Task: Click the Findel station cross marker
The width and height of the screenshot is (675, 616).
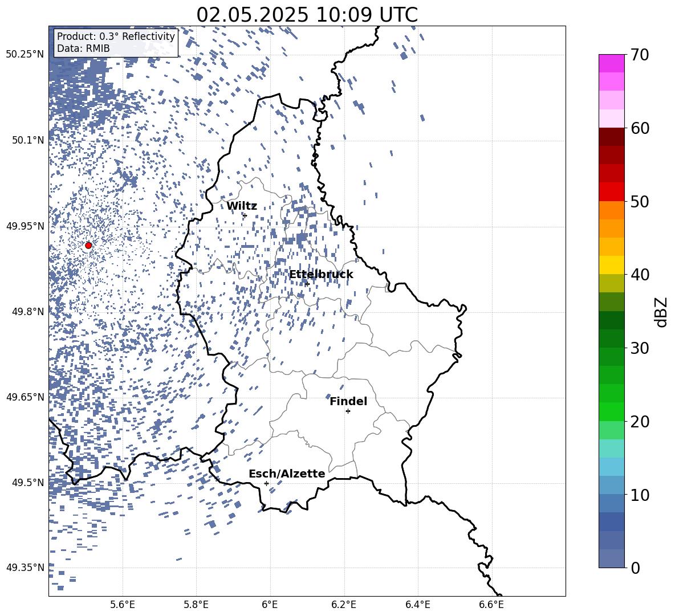Action: point(348,411)
